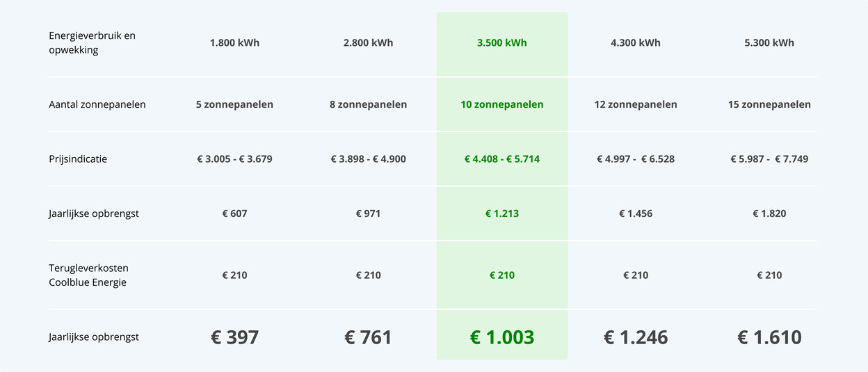Click the large € 1.610 net yield

tap(769, 338)
